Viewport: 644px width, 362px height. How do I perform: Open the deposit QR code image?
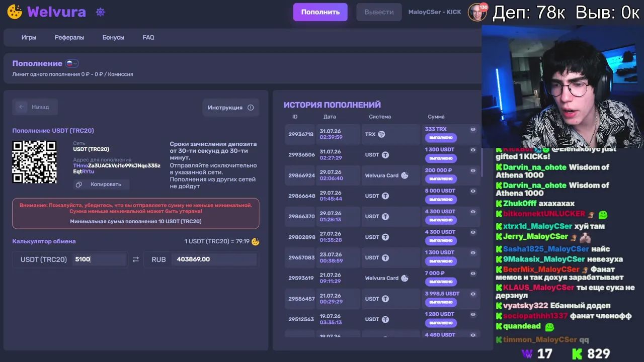34,162
